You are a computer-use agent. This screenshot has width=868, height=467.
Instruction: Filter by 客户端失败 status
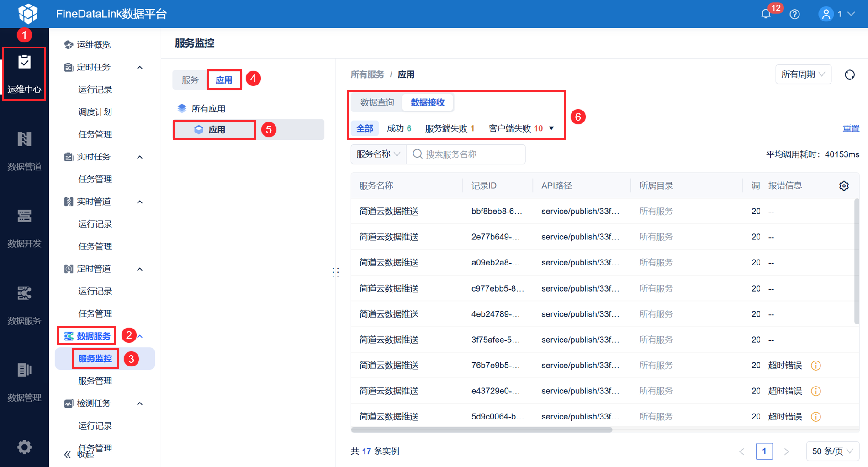516,128
